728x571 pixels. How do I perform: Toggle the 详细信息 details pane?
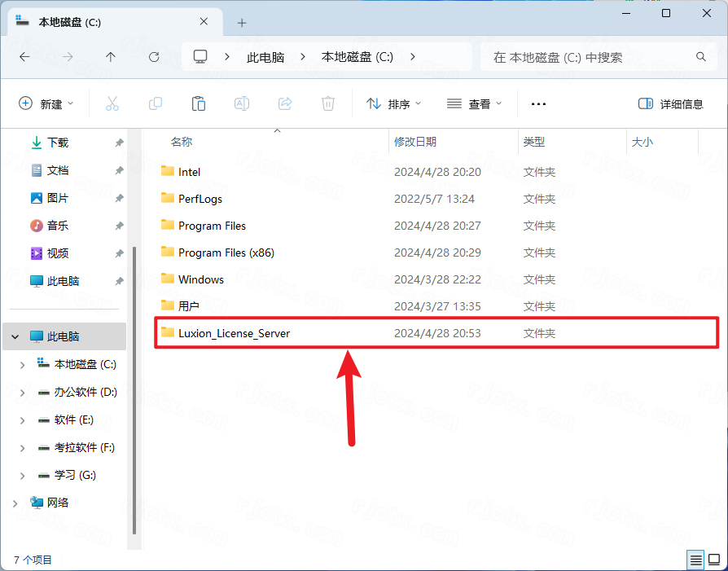671,103
